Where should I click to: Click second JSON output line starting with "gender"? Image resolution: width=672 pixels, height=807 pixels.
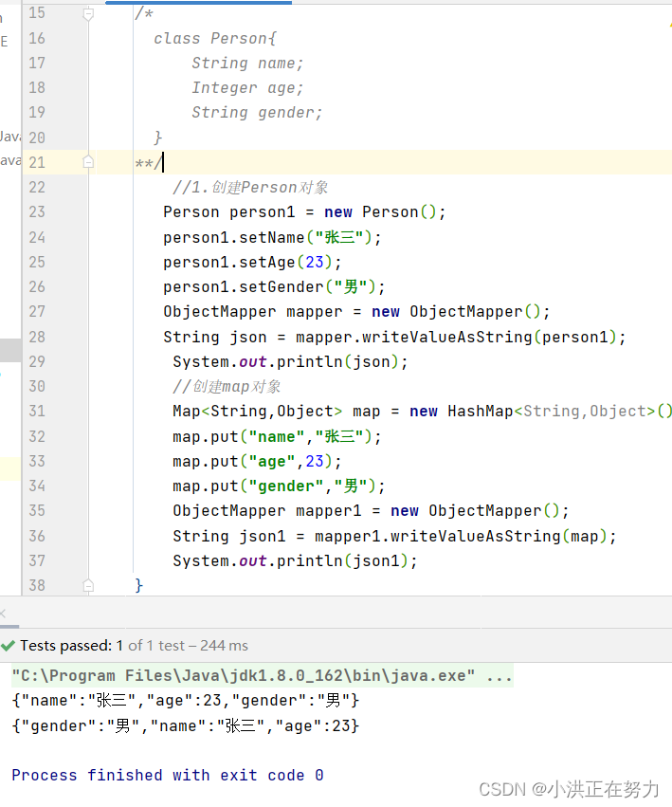[185, 725]
